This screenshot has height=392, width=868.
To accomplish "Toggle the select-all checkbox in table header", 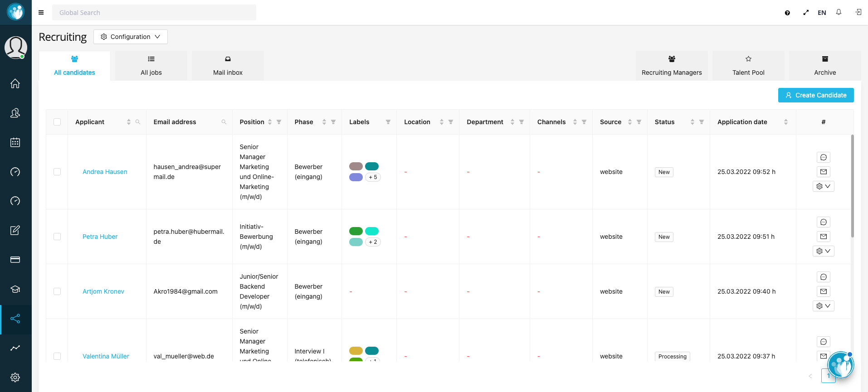I will coord(57,122).
